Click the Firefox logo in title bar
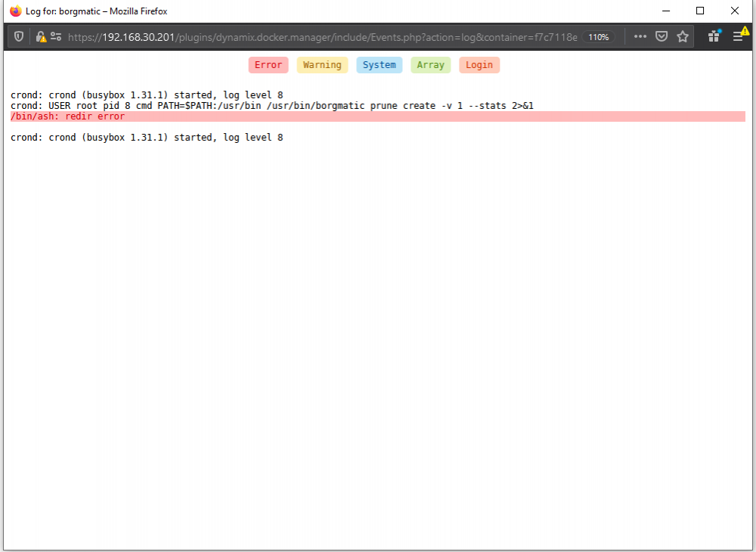This screenshot has height=552, width=756. pos(16,11)
